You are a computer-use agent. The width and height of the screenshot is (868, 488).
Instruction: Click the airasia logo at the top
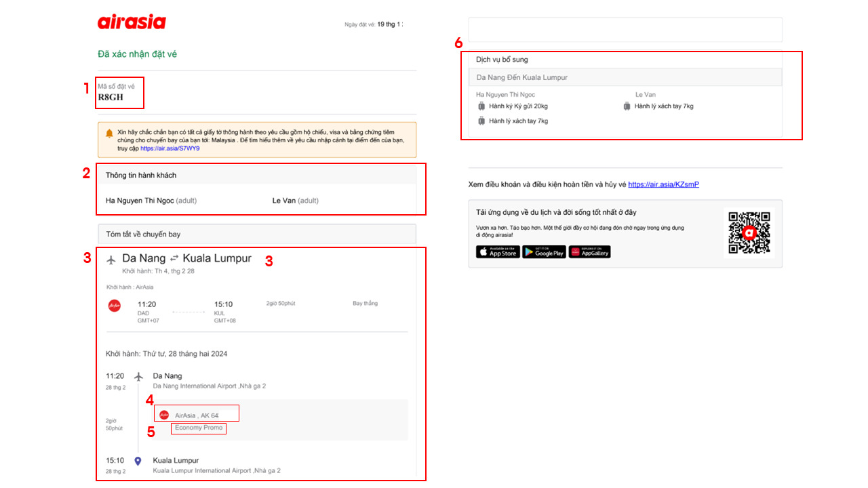coord(132,22)
